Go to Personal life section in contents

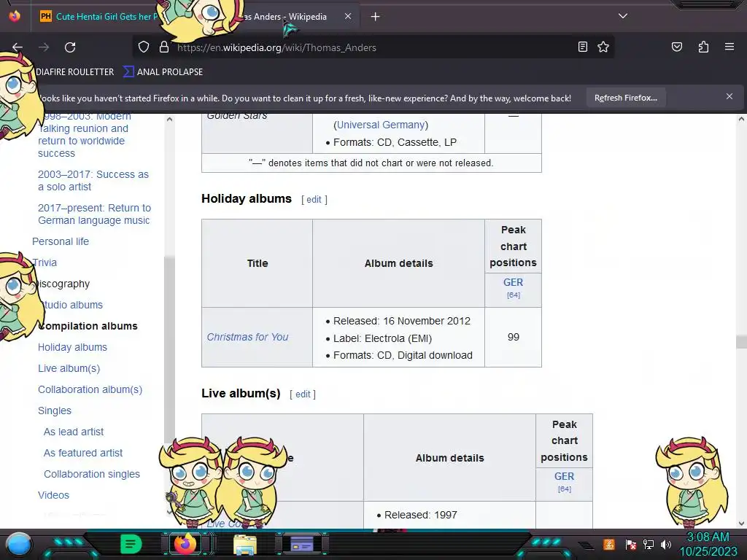coord(61,241)
